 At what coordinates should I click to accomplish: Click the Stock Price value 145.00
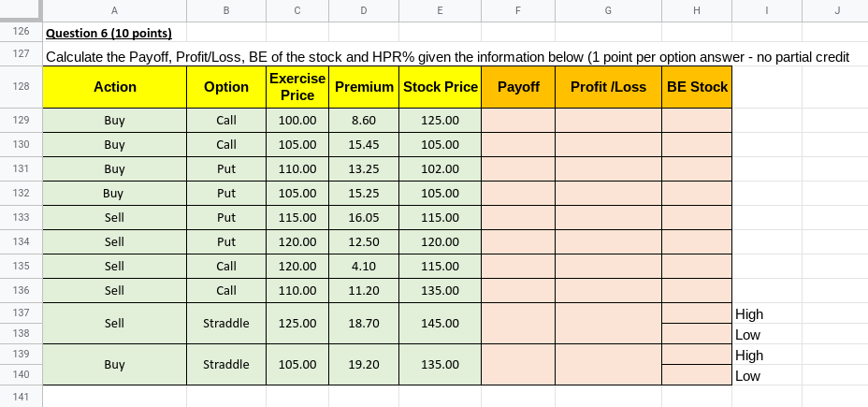coord(441,324)
